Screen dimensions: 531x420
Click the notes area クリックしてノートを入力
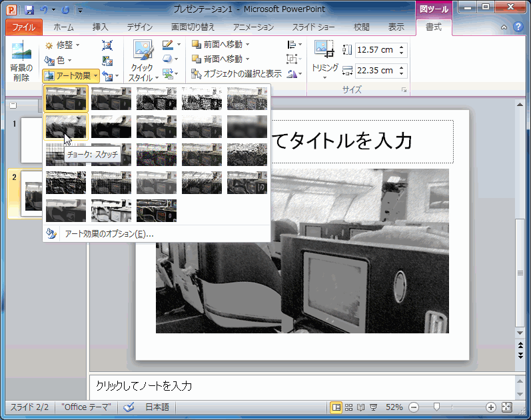[x=302, y=386]
